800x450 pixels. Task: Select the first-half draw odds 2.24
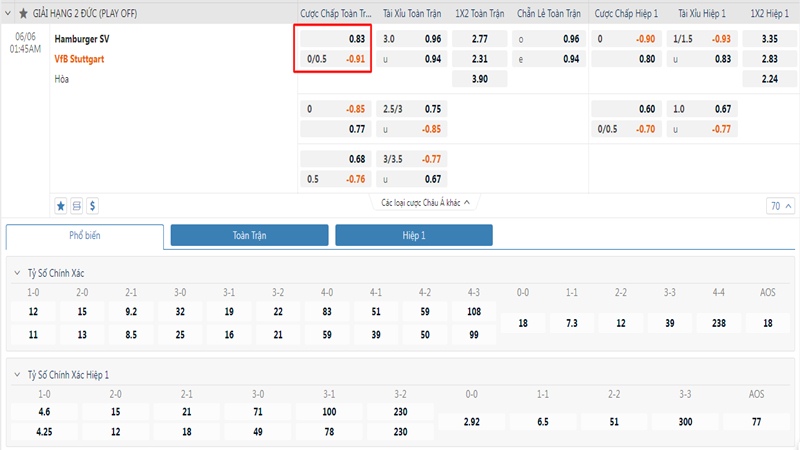[x=769, y=79]
